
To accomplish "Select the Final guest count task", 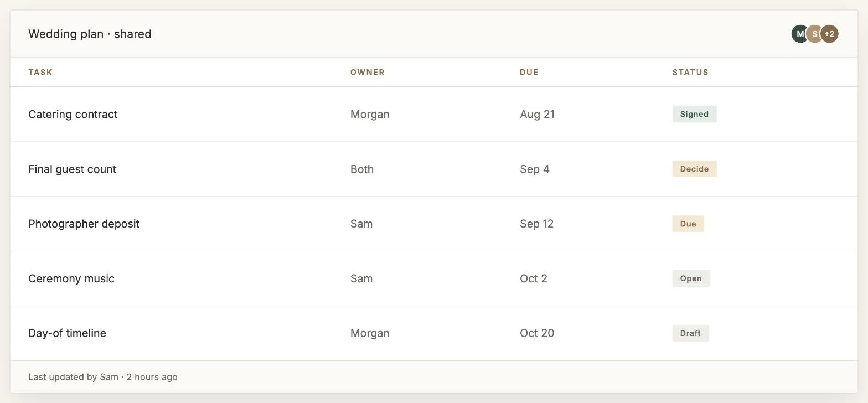I will tap(73, 169).
